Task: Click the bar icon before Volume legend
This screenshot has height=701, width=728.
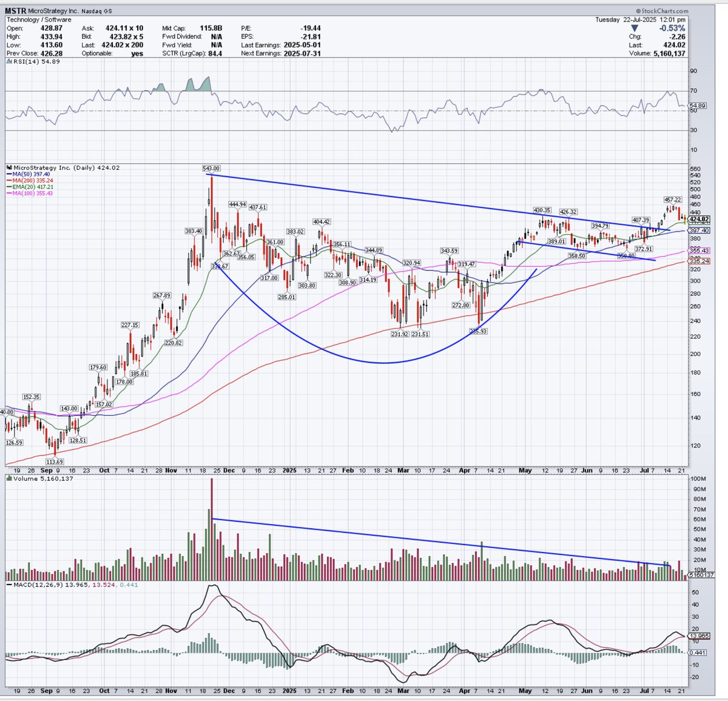Action: pos(8,479)
